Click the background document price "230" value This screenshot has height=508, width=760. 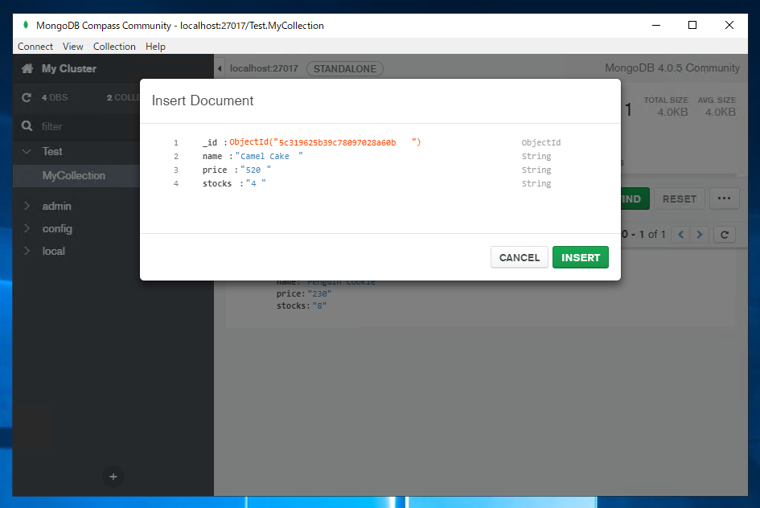tap(319, 294)
